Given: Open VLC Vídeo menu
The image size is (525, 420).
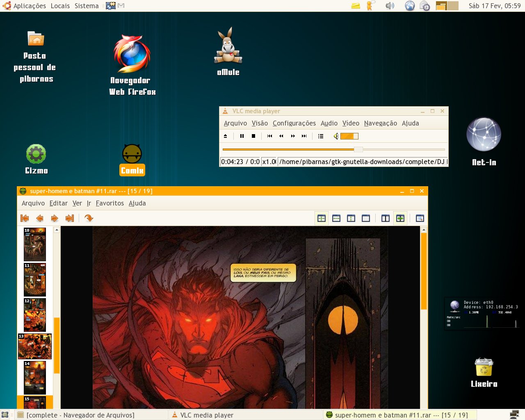Looking at the screenshot, I should pos(351,123).
